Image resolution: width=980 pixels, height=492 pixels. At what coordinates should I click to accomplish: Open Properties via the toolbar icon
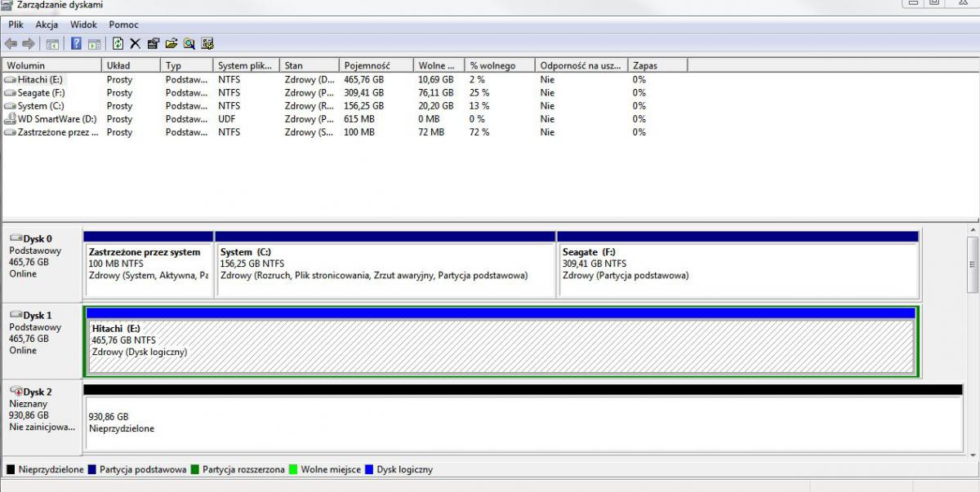(154, 43)
